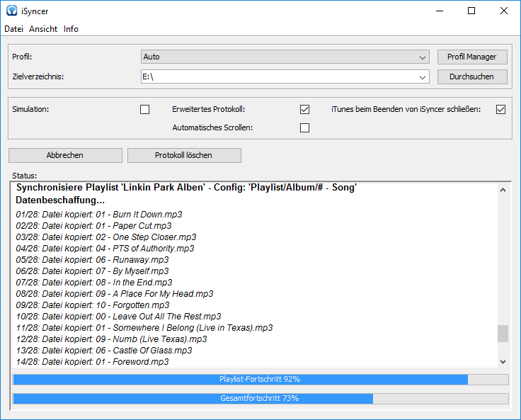Click the Gesamtfortschritt 73% progress bar
Screen dimensions: 521x420
pos(260,398)
